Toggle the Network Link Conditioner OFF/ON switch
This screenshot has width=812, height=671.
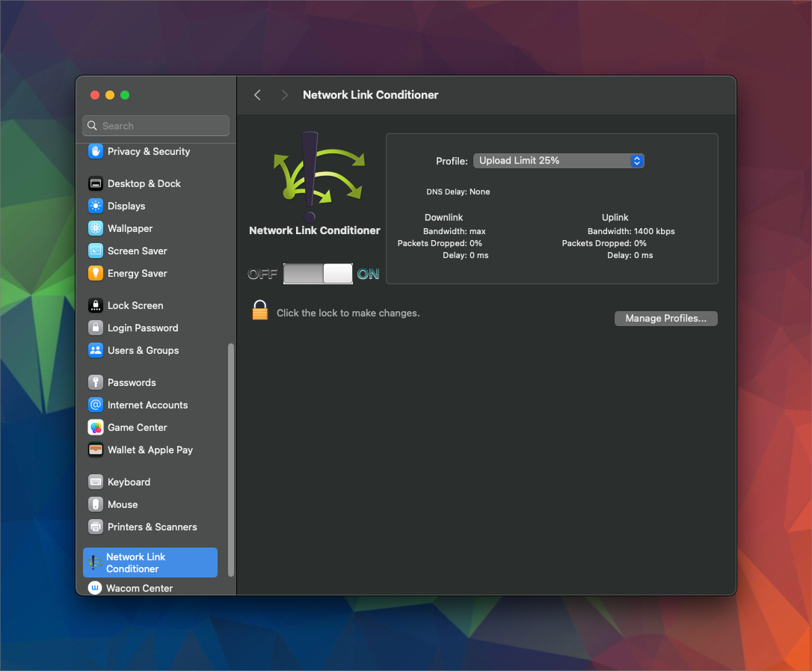point(318,274)
